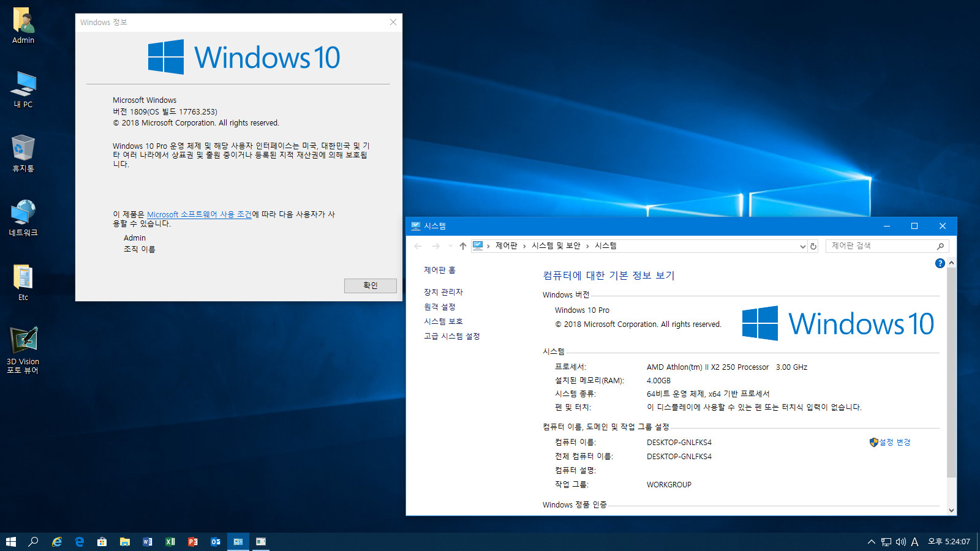Click computer name value DESKTOP-GNLFKS4
Viewport: 980px width, 551px height.
(x=679, y=442)
